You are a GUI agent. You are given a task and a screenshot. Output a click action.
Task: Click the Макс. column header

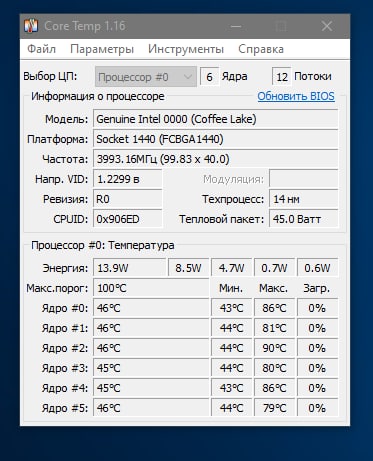[274, 288]
